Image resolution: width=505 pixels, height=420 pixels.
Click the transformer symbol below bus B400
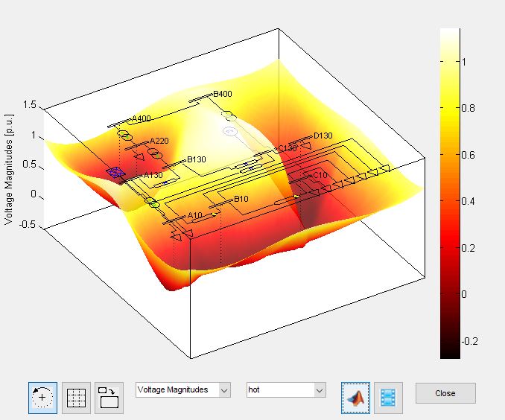[x=229, y=117]
